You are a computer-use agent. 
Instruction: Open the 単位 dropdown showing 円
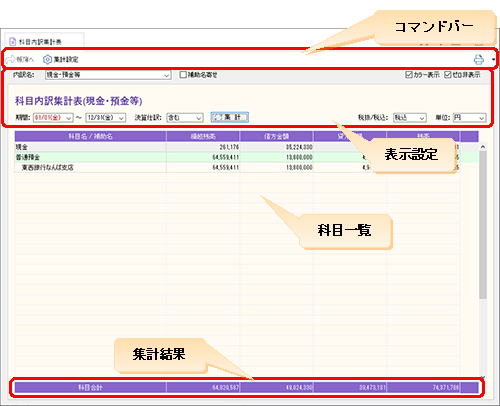point(469,118)
